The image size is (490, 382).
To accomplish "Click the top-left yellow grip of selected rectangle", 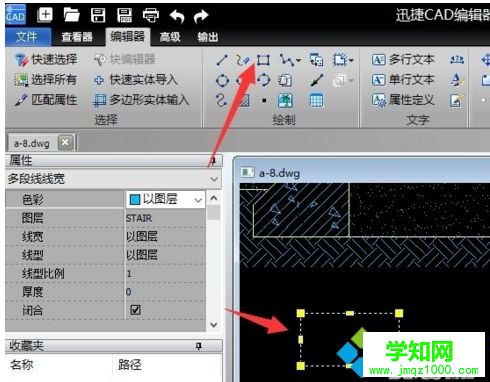I will pos(301,313).
